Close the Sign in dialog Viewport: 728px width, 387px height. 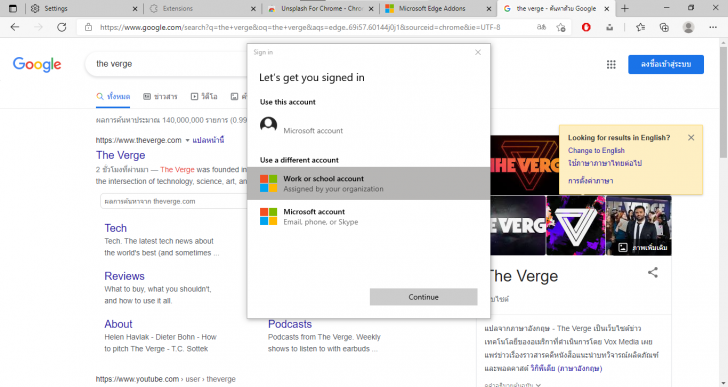478,52
